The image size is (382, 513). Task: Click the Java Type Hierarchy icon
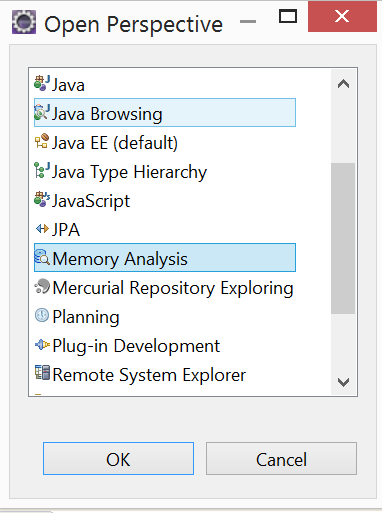42,170
